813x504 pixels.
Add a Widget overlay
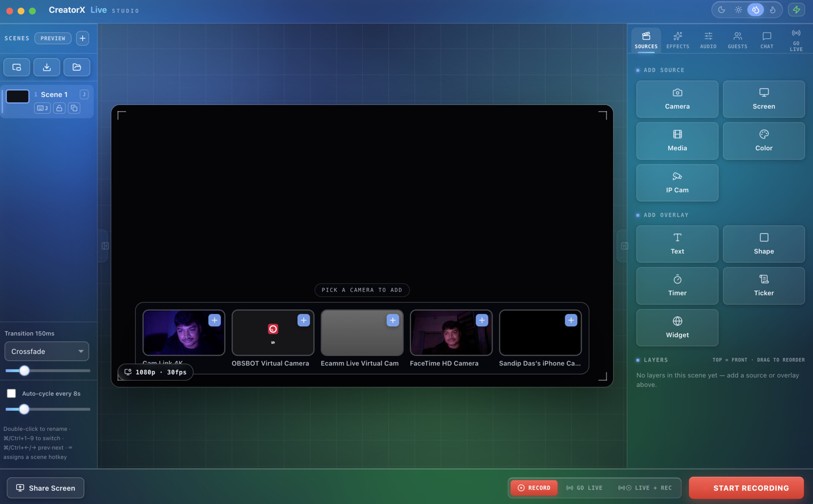point(677,328)
